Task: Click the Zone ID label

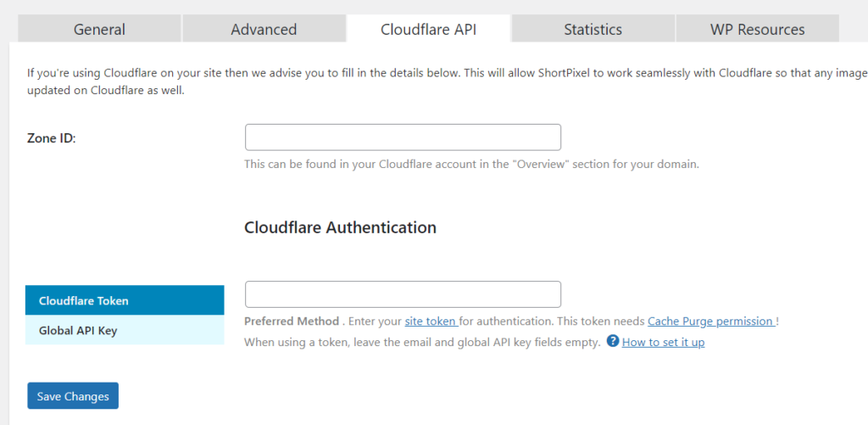Action: click(x=52, y=138)
